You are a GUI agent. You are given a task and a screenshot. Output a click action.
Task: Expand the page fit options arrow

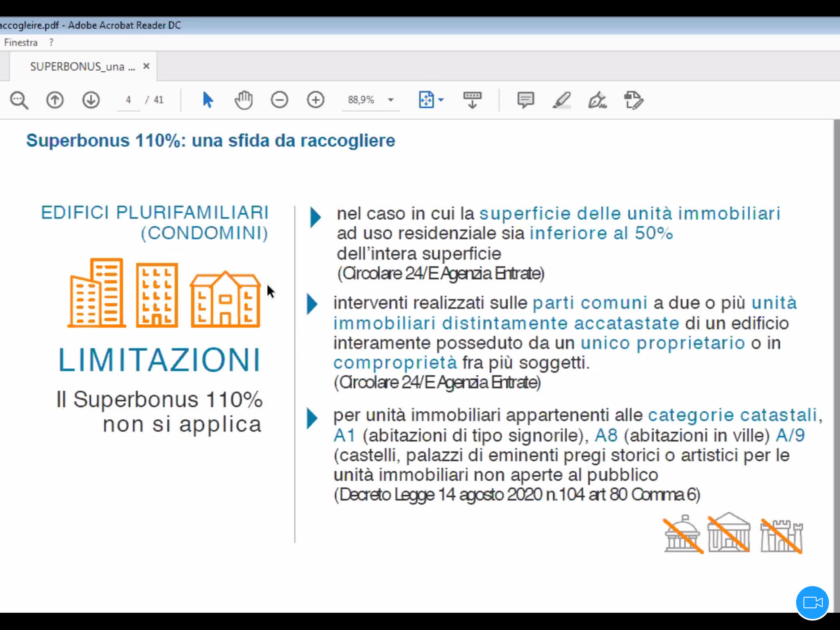[441, 100]
